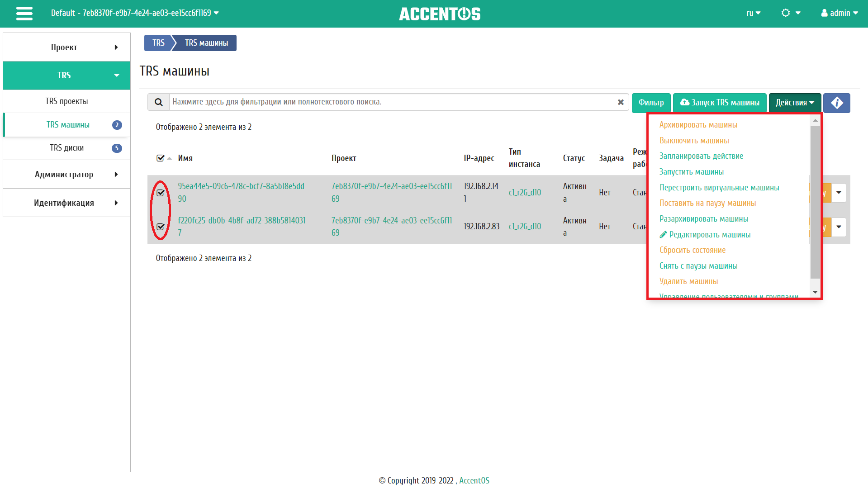Viewport: 868px width, 488px height.
Task: Select Перестроить виртуальные машины
Action: [719, 188]
